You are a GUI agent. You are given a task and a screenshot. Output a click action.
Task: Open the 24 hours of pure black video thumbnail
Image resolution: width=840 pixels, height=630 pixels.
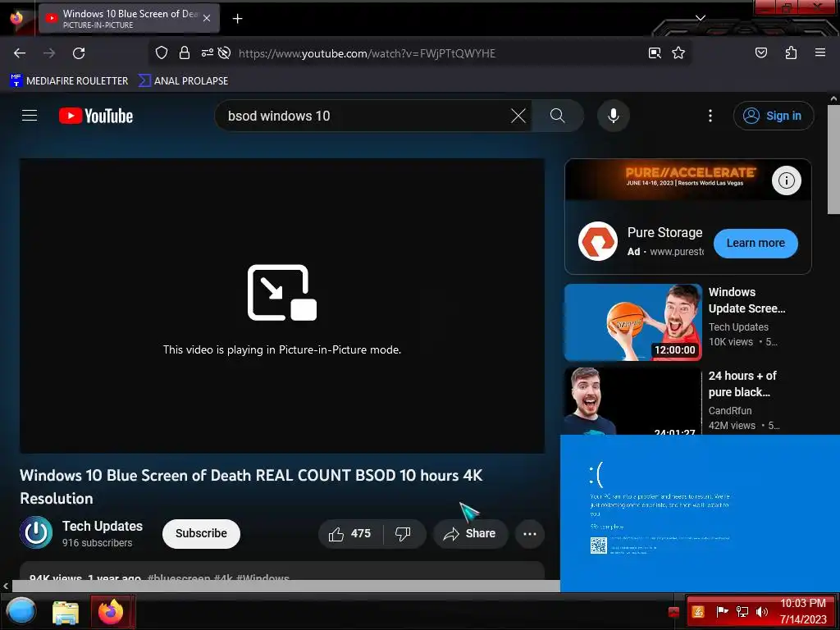(x=632, y=401)
